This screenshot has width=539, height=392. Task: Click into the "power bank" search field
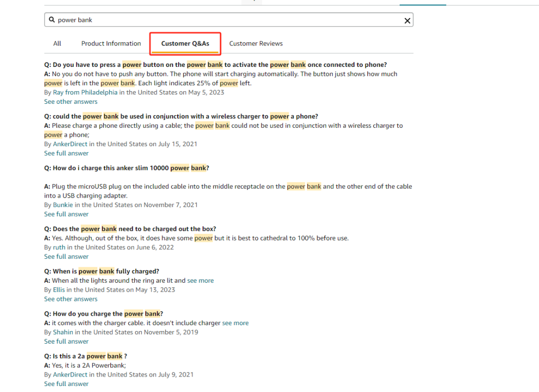[x=225, y=20]
